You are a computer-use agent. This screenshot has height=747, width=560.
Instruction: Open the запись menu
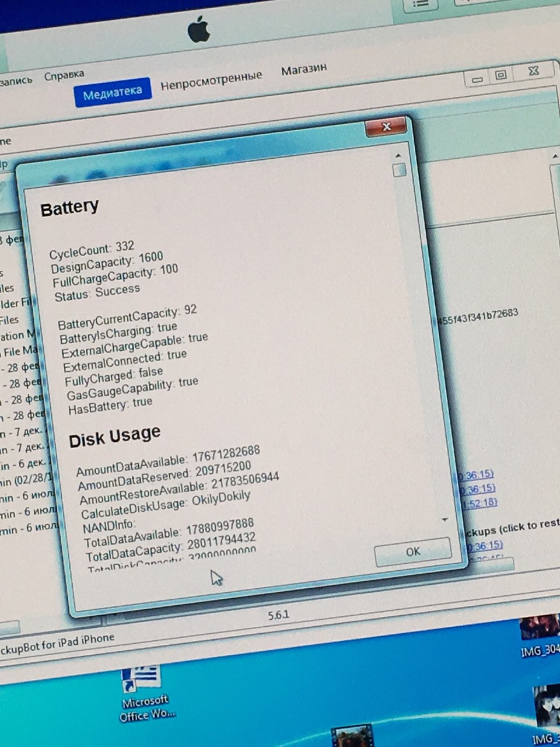pos(16,81)
